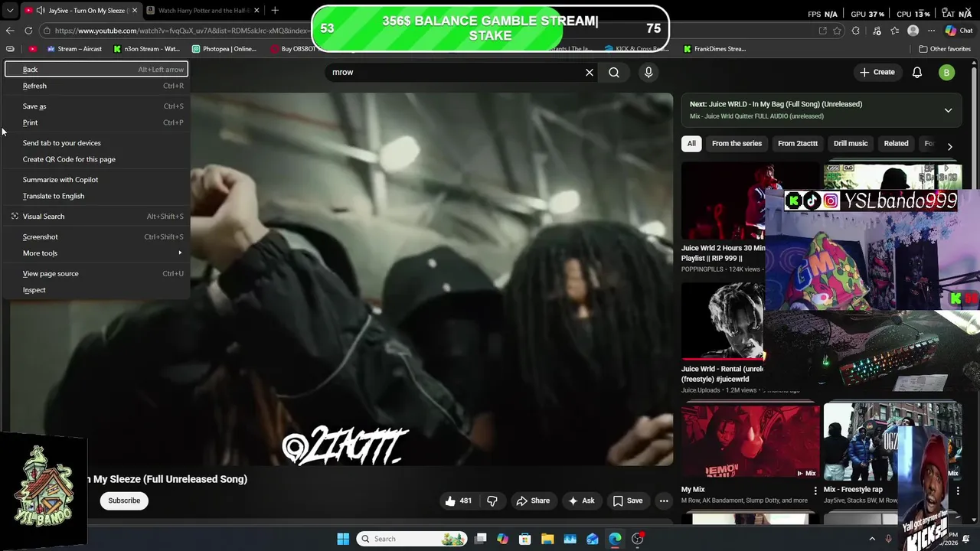This screenshot has height=551, width=980.
Task: Choose Screenshot from the context menu
Action: [x=96, y=237]
